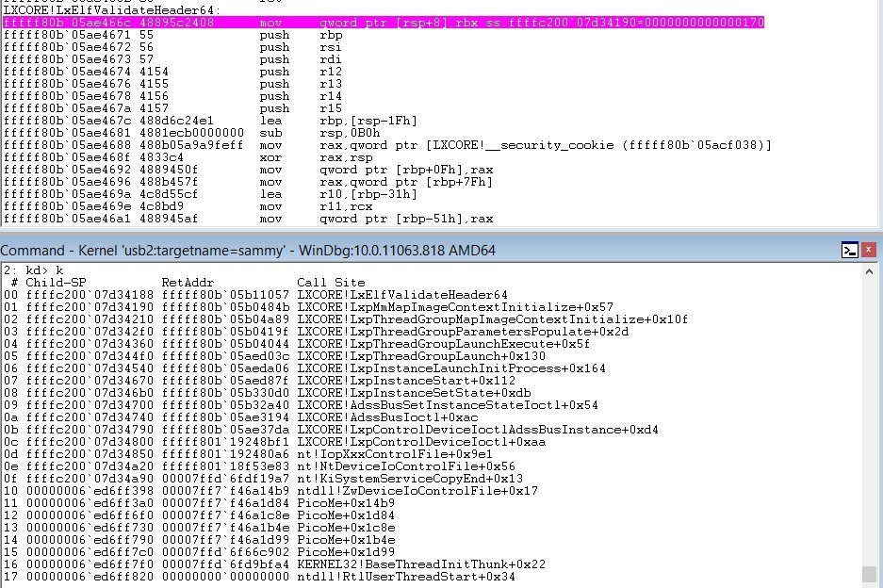Select the push r15 disassembly line
Screen dimensions: 883x588
[x=172, y=108]
